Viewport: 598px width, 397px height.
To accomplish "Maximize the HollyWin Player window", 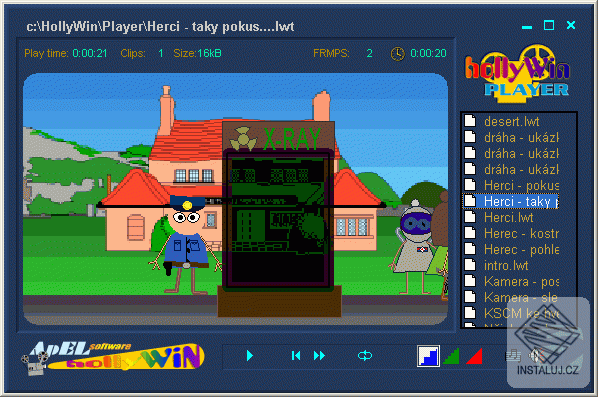I will point(549,26).
